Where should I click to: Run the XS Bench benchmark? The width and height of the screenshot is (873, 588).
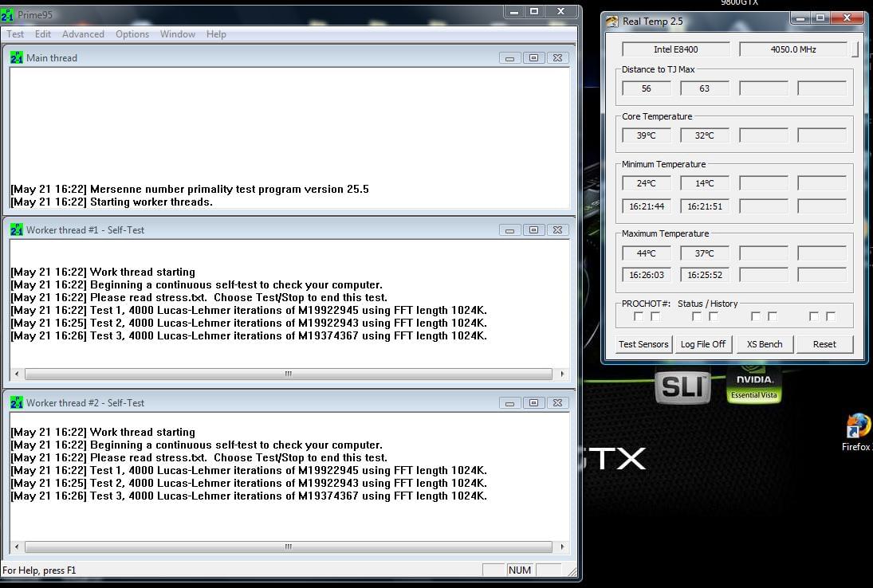click(x=765, y=344)
